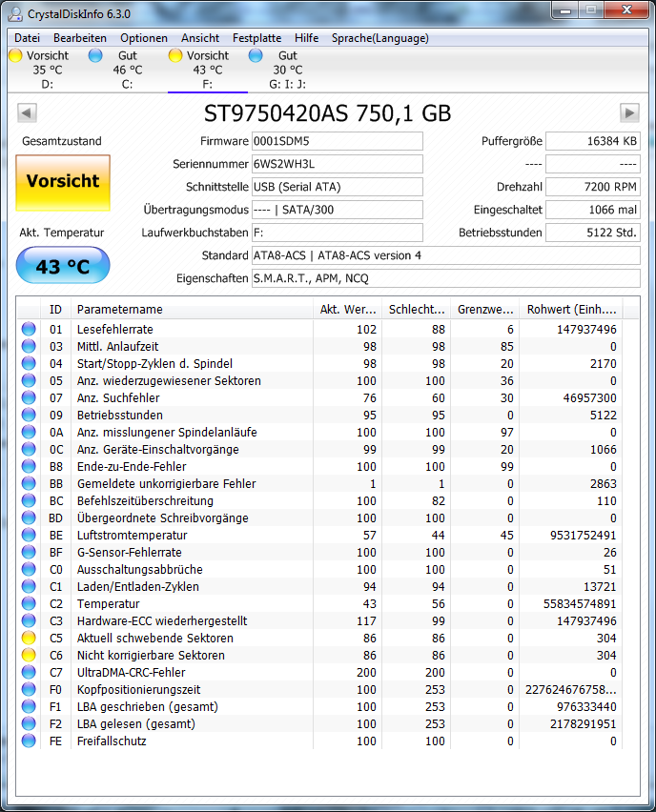Click the Akt. Wer... column header
Screen dimensions: 656x812
coord(348,309)
